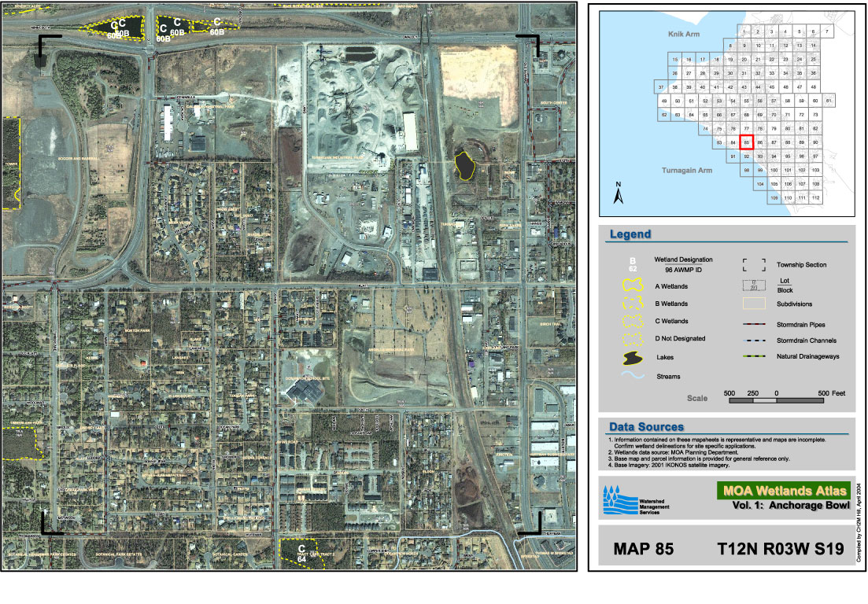Click the north arrow on index map
This screenshot has width=868, height=604.
[x=619, y=194]
